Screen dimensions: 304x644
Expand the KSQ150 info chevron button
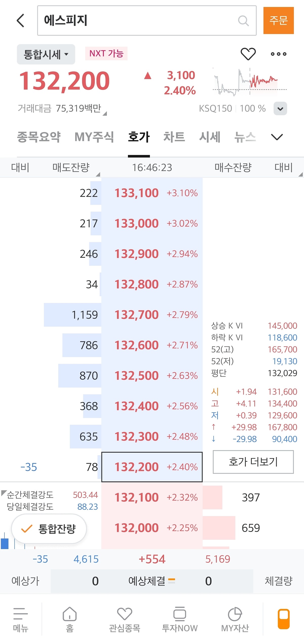280,109
